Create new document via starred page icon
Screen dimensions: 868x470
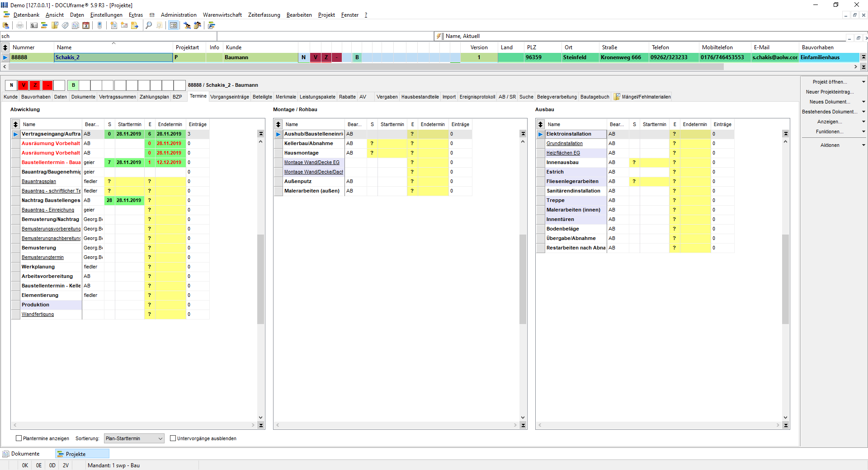(113, 25)
